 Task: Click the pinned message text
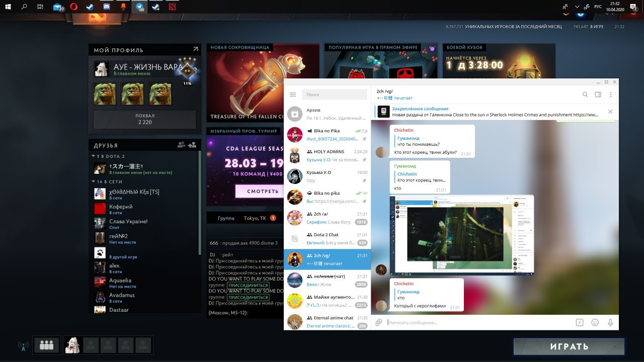tap(496, 115)
